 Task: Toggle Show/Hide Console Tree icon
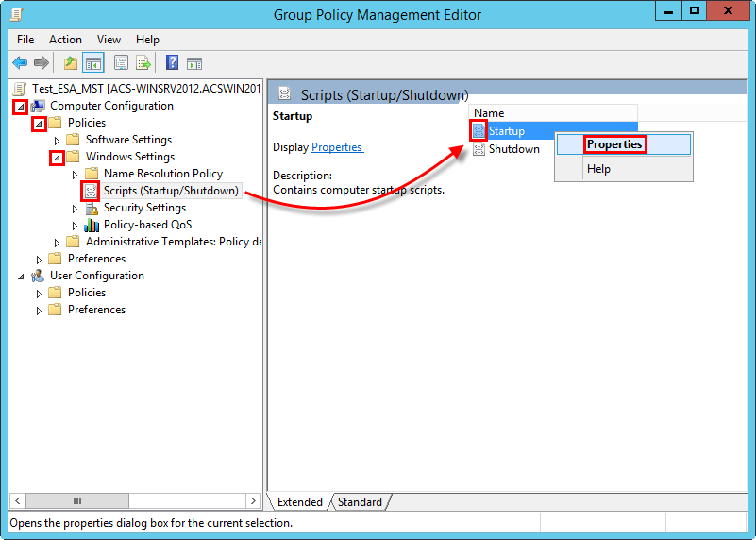[93, 63]
